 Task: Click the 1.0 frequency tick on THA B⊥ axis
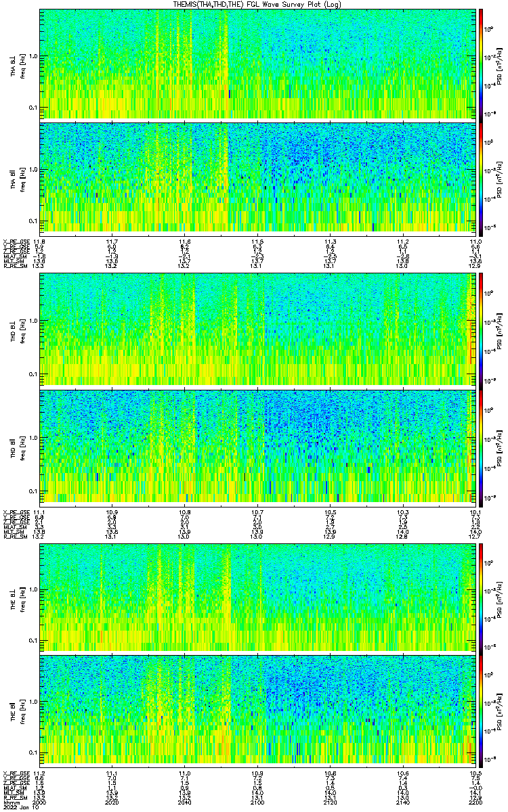click(33, 56)
